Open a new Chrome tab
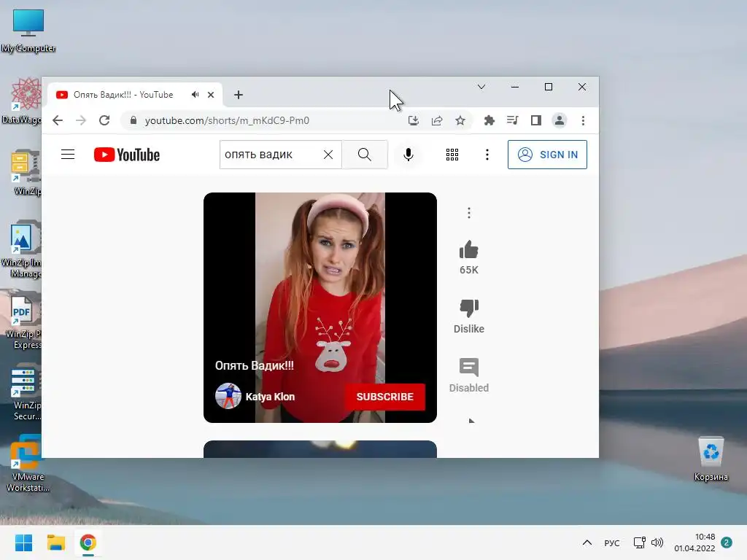Screen dimensions: 747x560 tap(239, 95)
